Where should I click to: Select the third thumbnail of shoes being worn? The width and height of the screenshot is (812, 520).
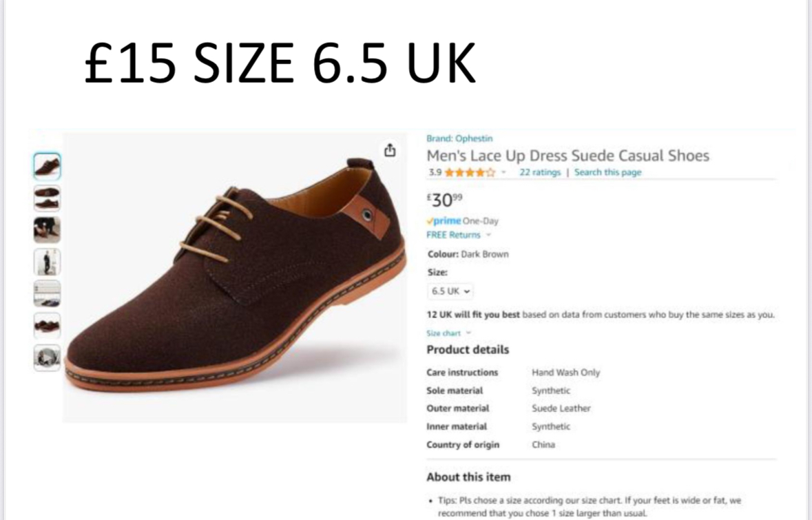point(47,230)
